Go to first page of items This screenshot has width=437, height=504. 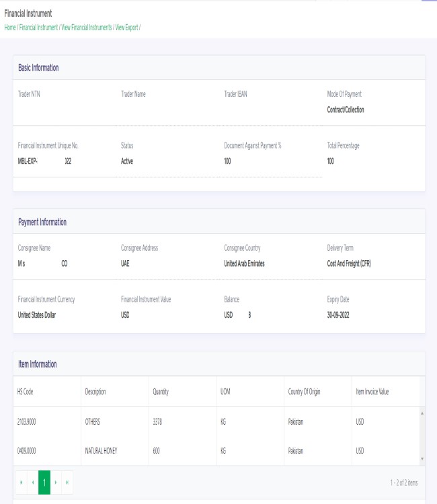coord(22,482)
